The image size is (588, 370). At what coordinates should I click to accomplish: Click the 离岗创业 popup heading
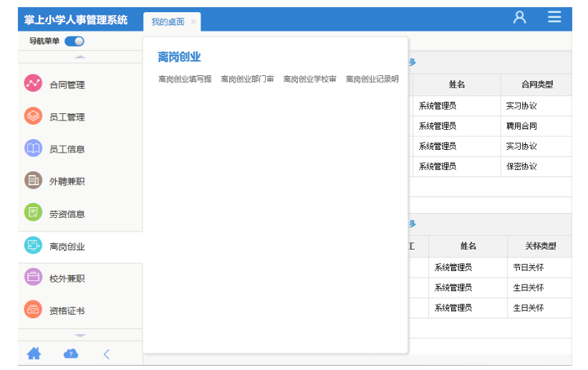(x=179, y=57)
